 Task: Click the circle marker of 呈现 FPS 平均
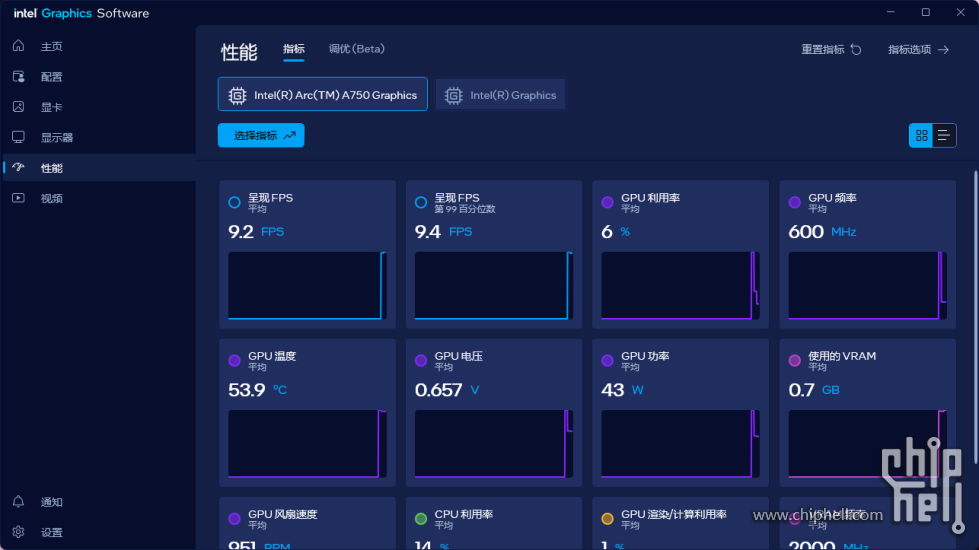point(235,202)
